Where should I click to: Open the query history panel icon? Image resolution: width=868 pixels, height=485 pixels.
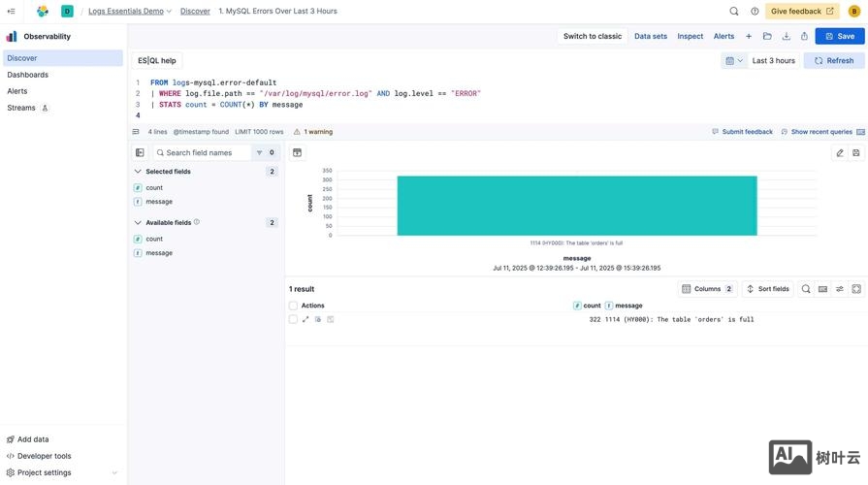tap(861, 132)
